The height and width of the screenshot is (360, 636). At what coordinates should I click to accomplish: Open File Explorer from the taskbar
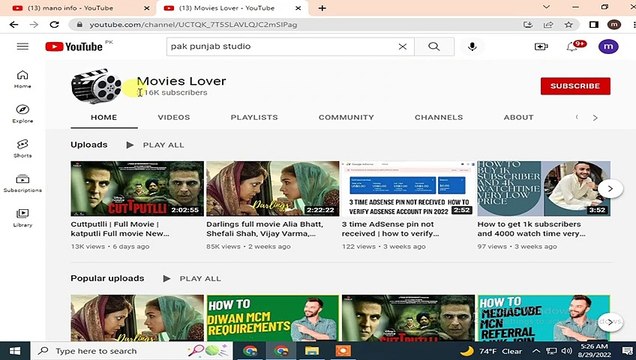coord(312,351)
